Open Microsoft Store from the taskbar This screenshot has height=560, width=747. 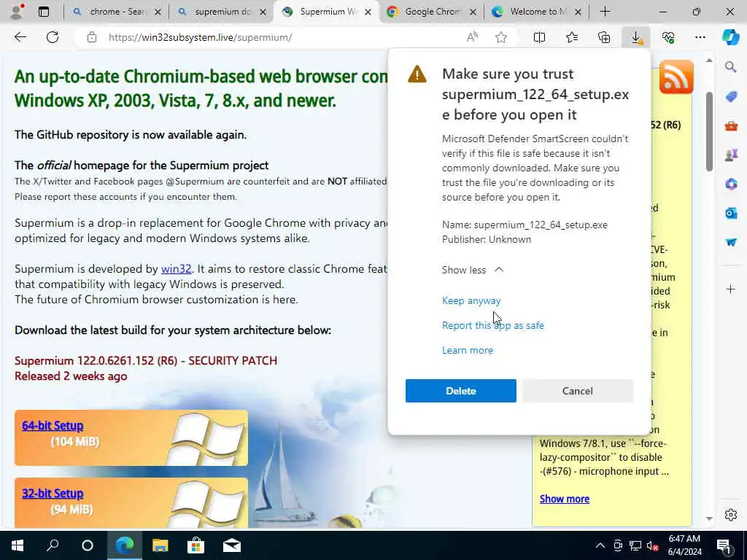[x=196, y=545]
